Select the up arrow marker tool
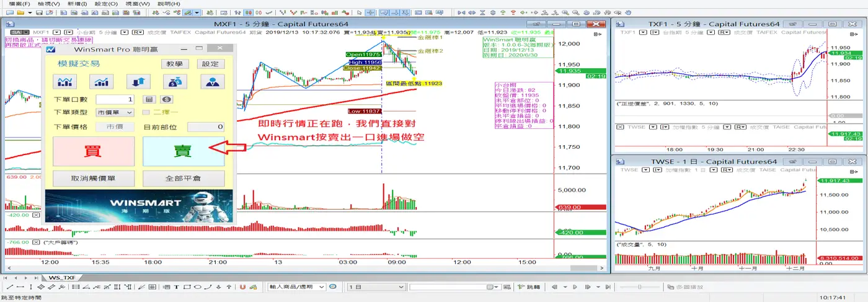Image resolution: width=868 pixels, height=302 pixels. point(229,286)
